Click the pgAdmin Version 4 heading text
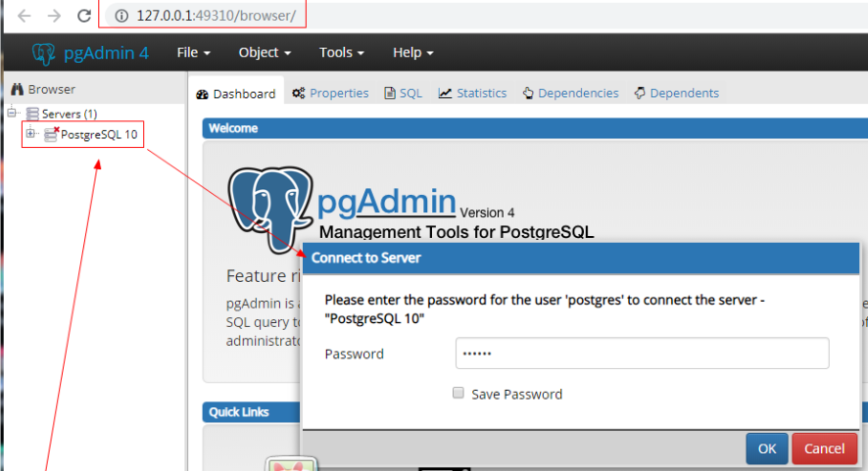This screenshot has height=471, width=868. pyautogui.click(x=415, y=203)
